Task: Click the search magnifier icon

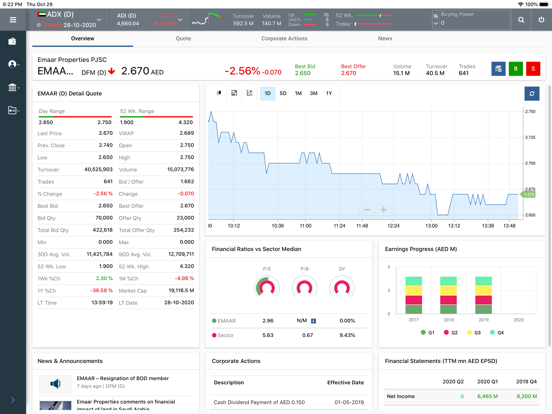Action: (x=521, y=20)
